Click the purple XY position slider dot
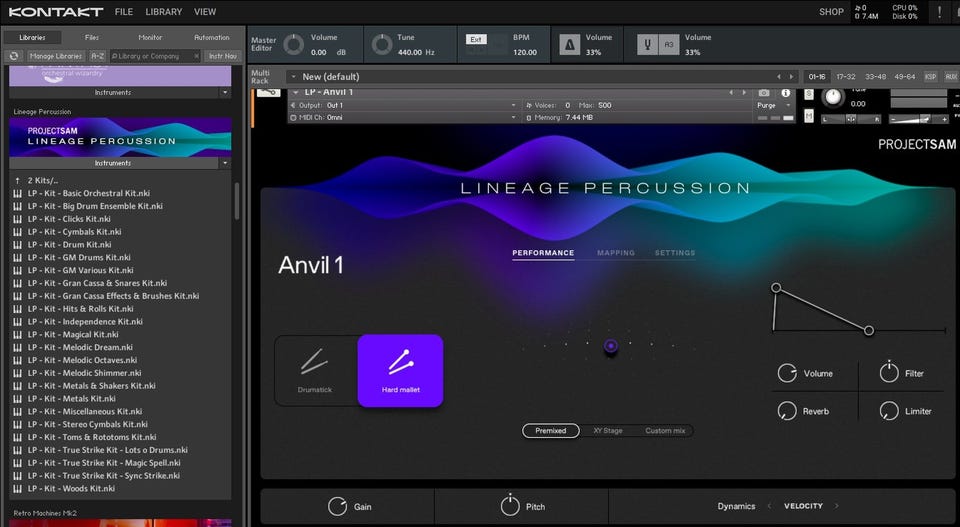Image resolution: width=960 pixels, height=527 pixels. click(x=610, y=346)
